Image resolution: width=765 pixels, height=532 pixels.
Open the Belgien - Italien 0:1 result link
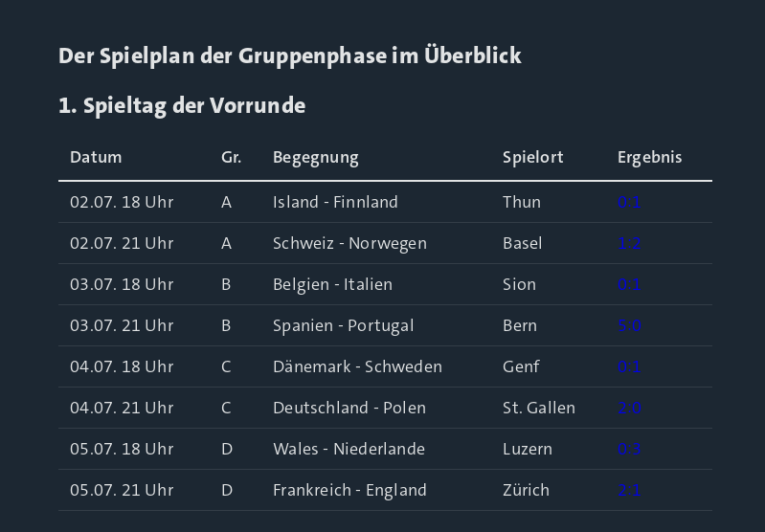pos(629,284)
